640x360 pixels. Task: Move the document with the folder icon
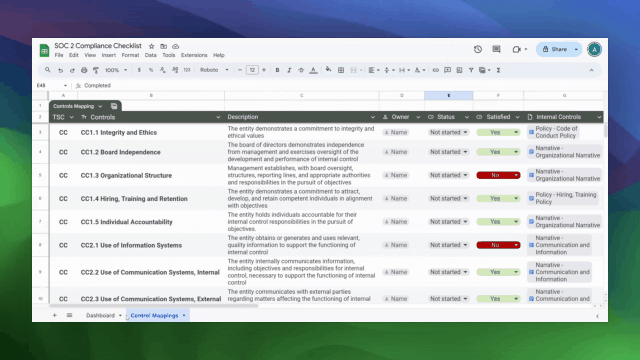click(163, 46)
